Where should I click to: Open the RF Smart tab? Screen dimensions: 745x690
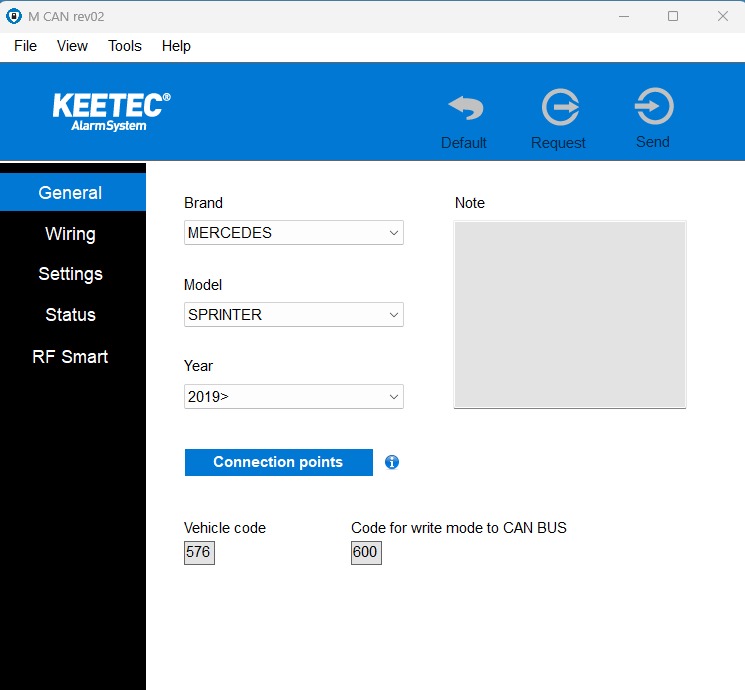pos(71,357)
